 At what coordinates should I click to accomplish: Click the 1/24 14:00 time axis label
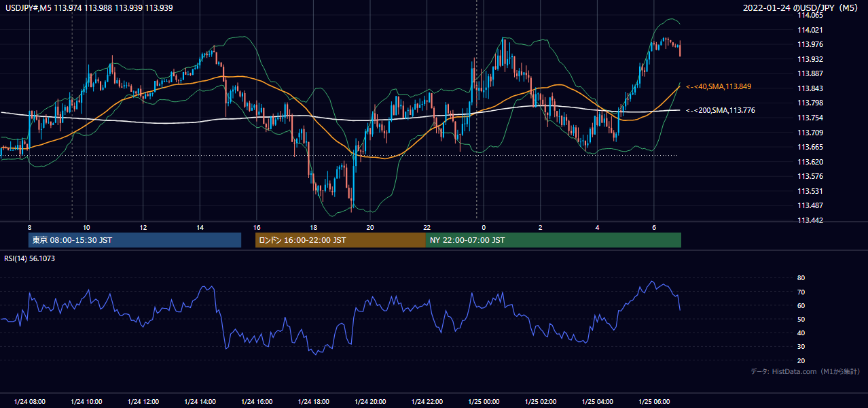click(200, 401)
